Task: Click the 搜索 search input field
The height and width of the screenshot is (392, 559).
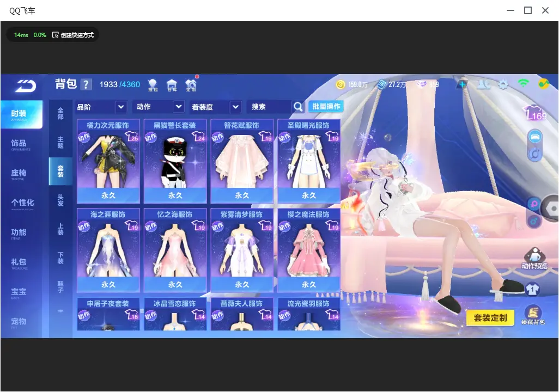Action: (x=270, y=107)
